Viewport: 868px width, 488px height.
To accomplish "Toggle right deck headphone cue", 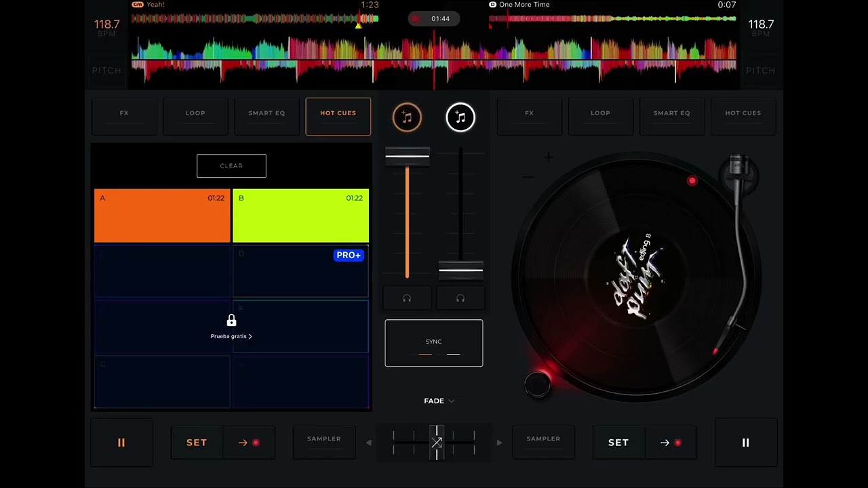I will [460, 298].
